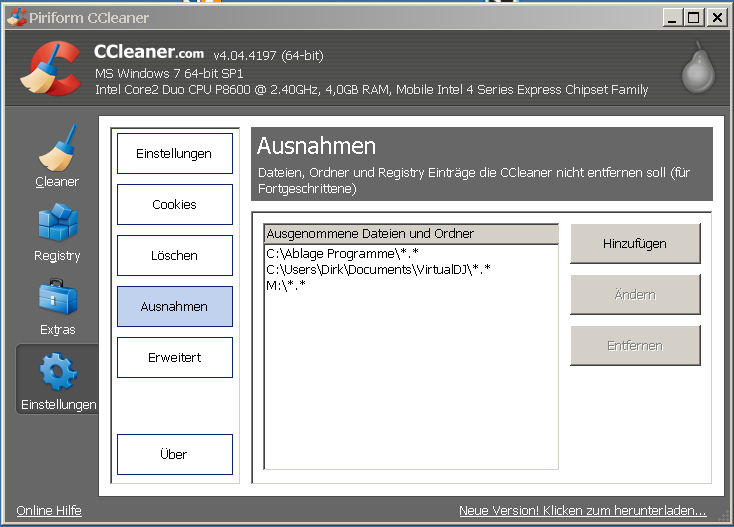Click the Piriform pear icon
This screenshot has width=734, height=527.
[698, 67]
